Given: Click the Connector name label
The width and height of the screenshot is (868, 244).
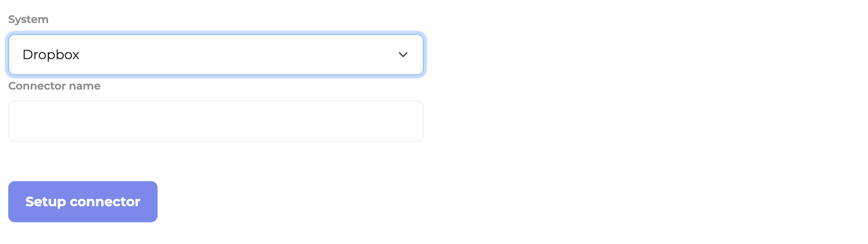Looking at the screenshot, I should pos(54,86).
